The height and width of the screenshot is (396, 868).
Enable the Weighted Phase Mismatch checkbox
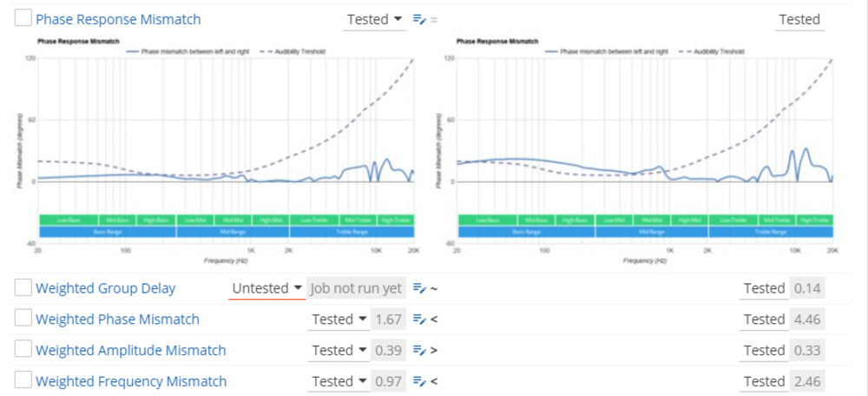(x=23, y=319)
